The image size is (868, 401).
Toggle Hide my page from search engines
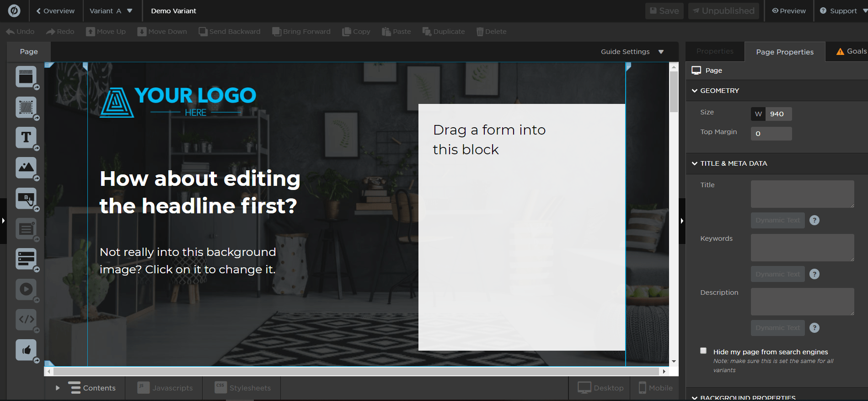[703, 351]
